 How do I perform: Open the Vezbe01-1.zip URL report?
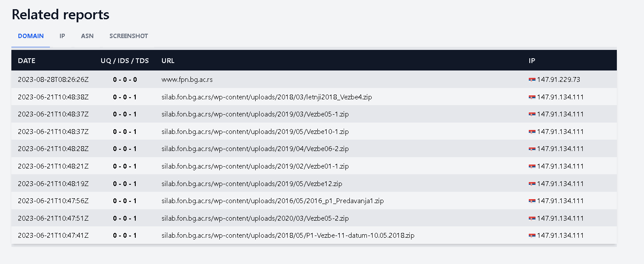255,166
